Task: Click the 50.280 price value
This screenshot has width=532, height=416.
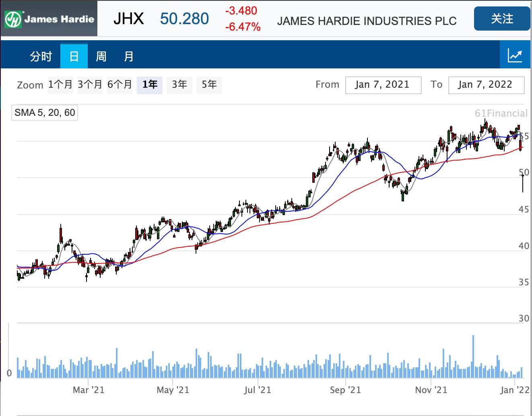Action: 184,19
